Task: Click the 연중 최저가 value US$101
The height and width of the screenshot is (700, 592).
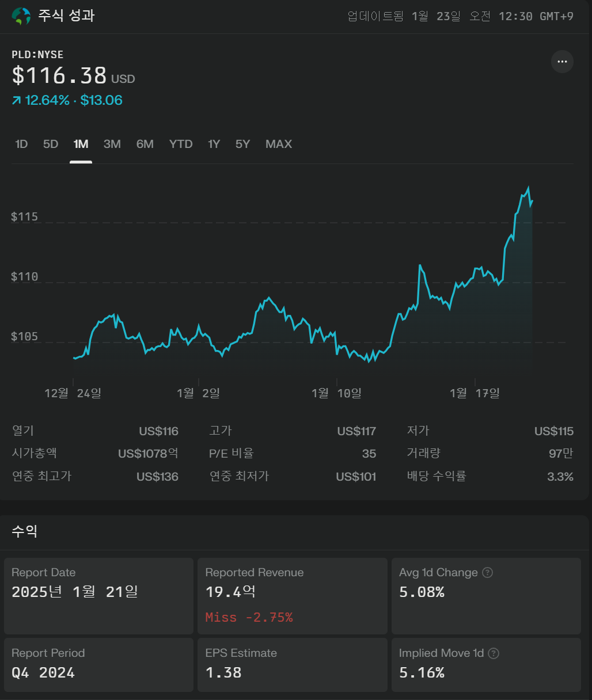Action: pyautogui.click(x=356, y=477)
